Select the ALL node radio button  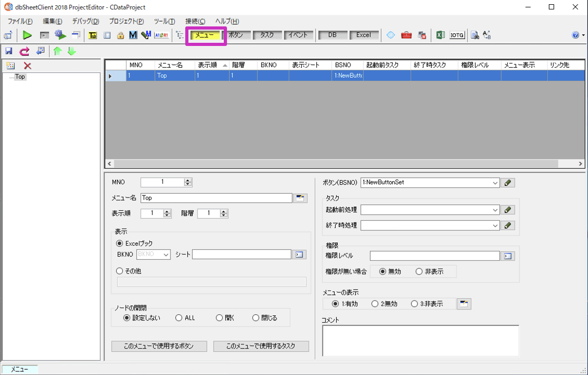pos(178,318)
